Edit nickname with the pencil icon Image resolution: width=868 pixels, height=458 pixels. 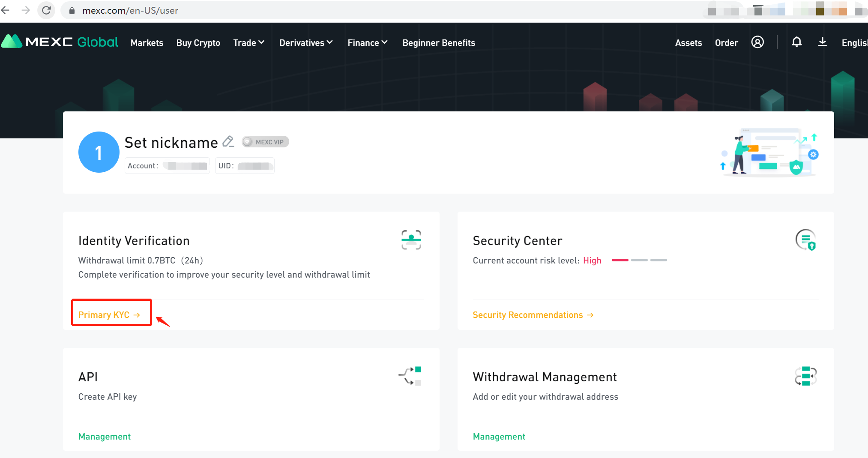pos(228,141)
